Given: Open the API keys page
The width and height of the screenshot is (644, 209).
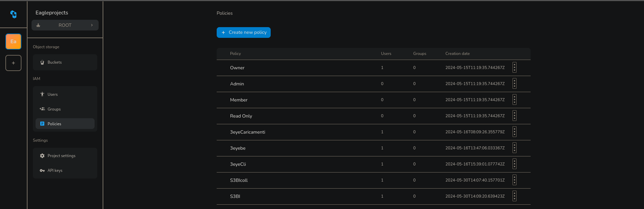Looking at the screenshot, I should tap(55, 170).
